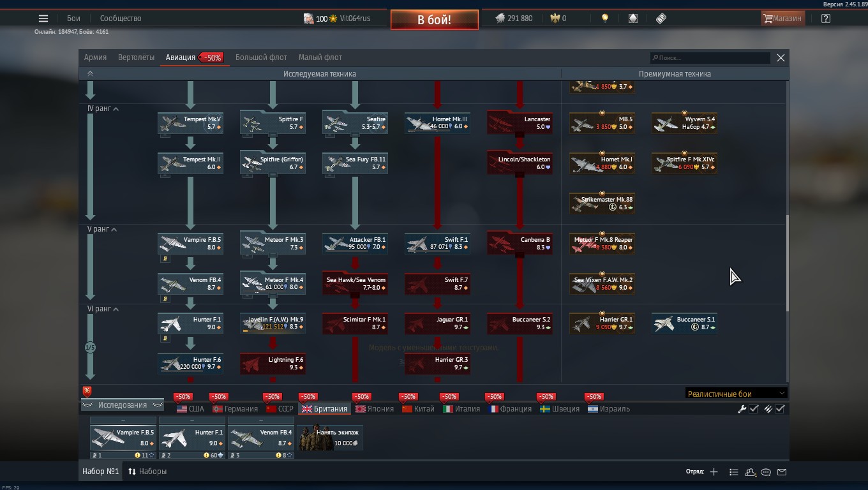Open the squad list icon
The height and width of the screenshot is (490, 868).
pos(733,471)
